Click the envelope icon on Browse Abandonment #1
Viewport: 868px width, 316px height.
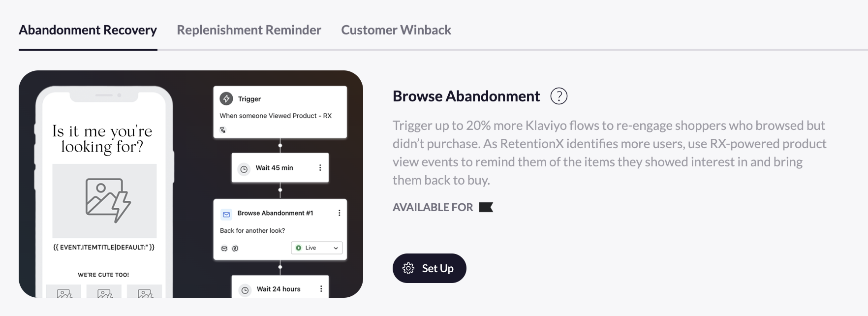click(x=226, y=213)
